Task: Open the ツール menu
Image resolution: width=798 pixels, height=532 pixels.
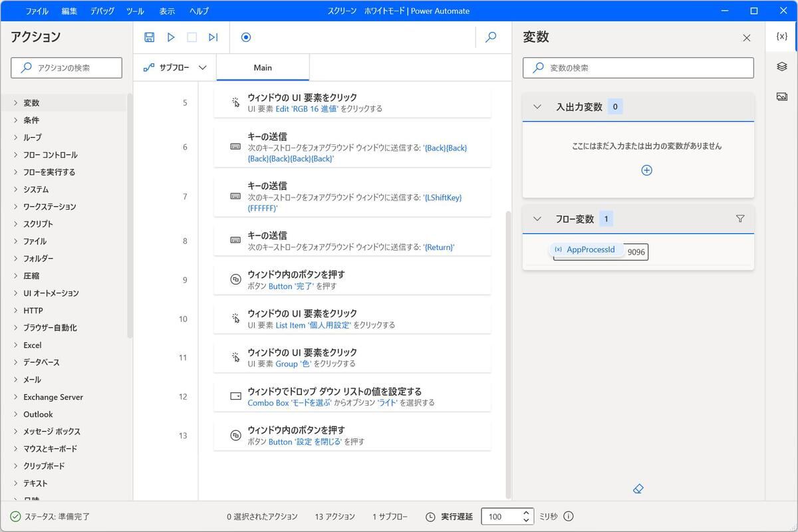Action: coord(135,11)
